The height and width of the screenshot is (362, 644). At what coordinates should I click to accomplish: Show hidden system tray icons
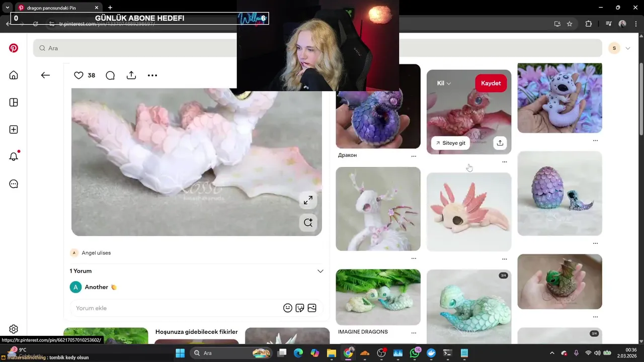pyautogui.click(x=552, y=353)
